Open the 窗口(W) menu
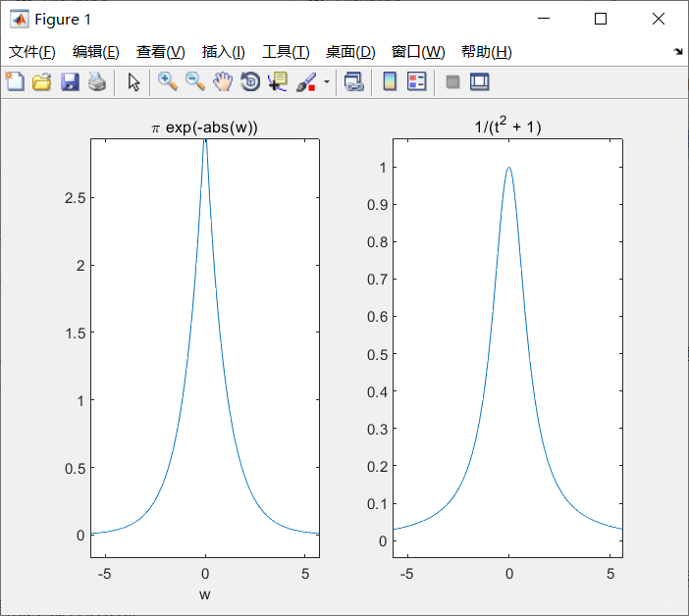This screenshot has height=616, width=689. [x=418, y=52]
